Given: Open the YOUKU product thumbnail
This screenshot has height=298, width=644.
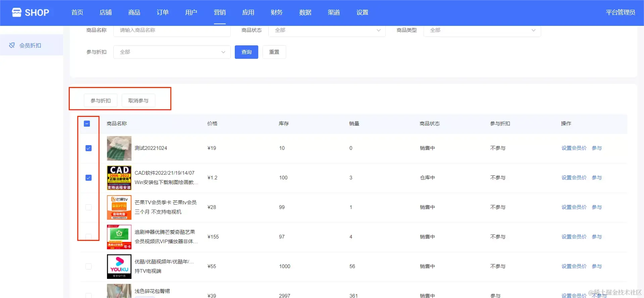Looking at the screenshot, I should click(x=119, y=266).
